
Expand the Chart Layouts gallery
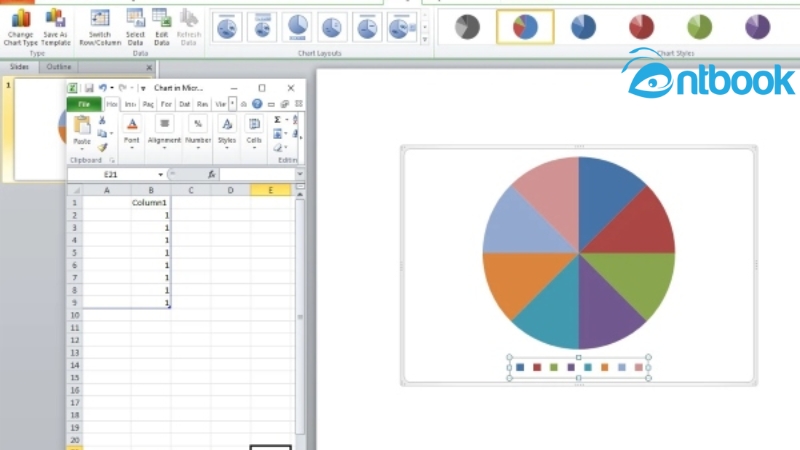pyautogui.click(x=425, y=40)
